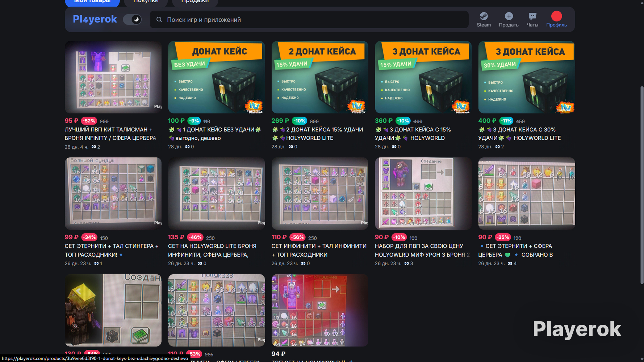This screenshot has height=362, width=644.
Task: Click views eyes icon on НАБОР ДЛЯ ПВП listing
Action: click(406, 264)
